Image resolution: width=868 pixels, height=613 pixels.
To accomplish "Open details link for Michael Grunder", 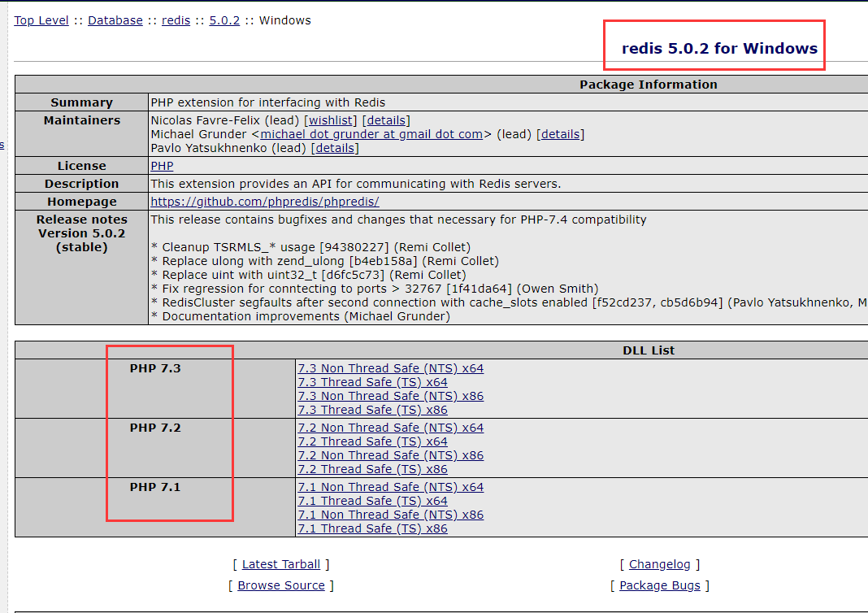I will [560, 134].
